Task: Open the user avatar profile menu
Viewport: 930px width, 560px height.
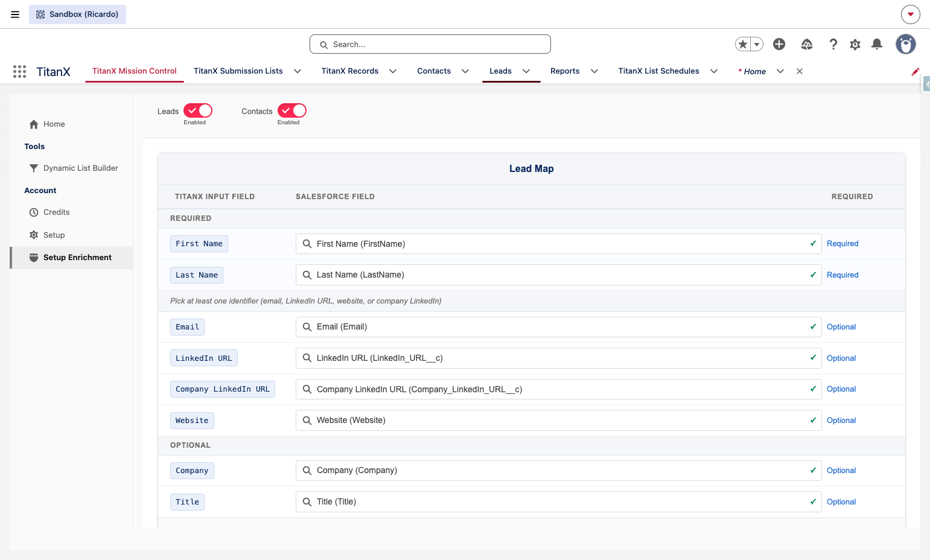Action: (905, 44)
